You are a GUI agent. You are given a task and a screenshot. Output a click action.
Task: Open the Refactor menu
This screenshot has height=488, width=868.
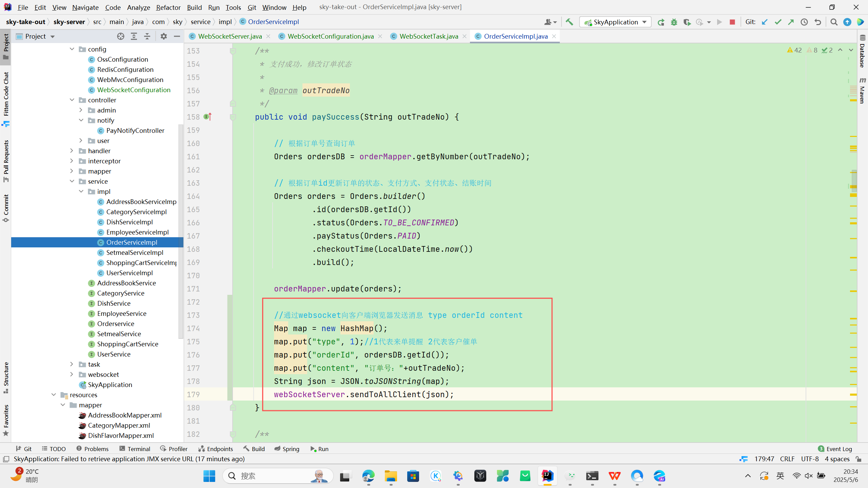tap(168, 7)
